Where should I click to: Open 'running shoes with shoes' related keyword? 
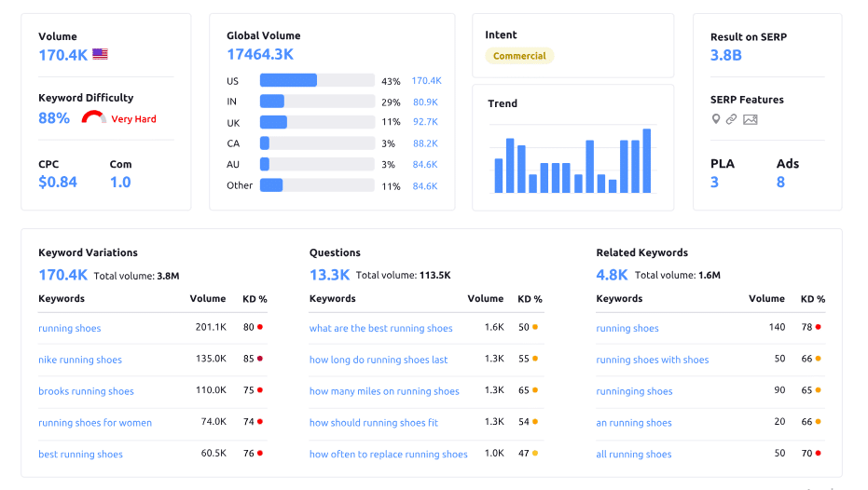tap(652, 360)
